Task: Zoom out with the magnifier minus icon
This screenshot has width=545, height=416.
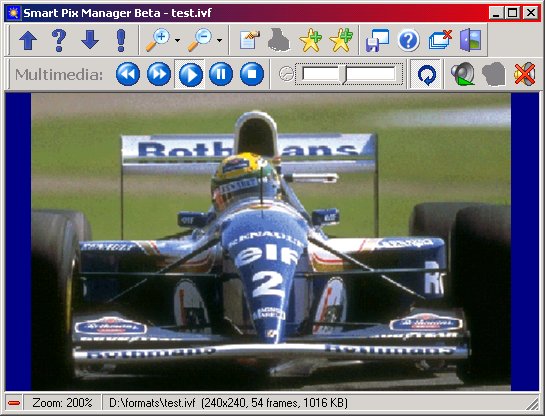Action: click(x=200, y=40)
